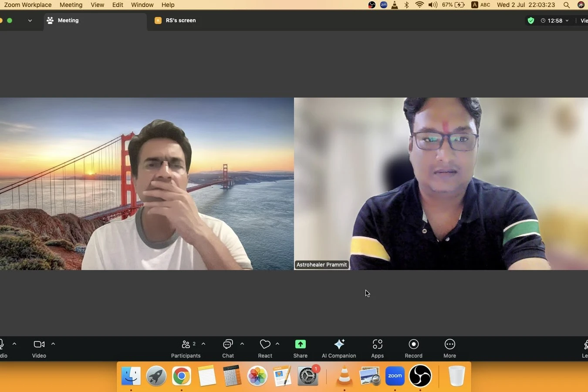This screenshot has height=392, width=588.
Task: Open OBS Studio from the Dock
Action: click(x=420, y=375)
